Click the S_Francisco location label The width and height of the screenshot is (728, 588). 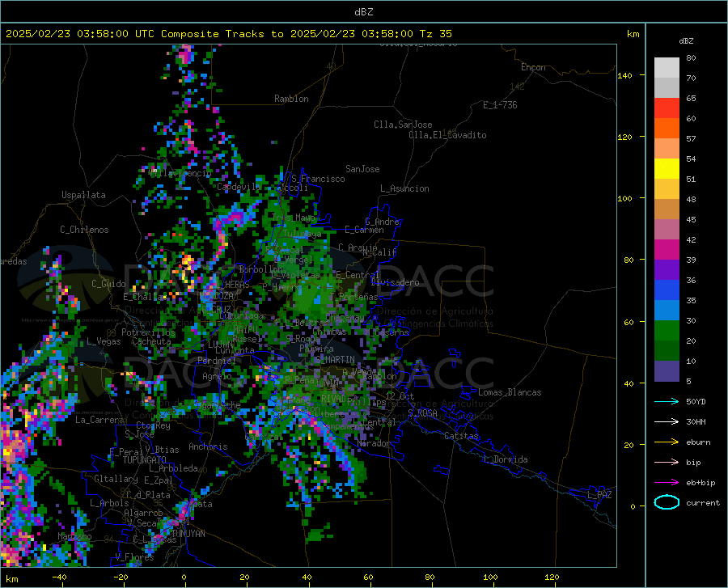(318, 179)
